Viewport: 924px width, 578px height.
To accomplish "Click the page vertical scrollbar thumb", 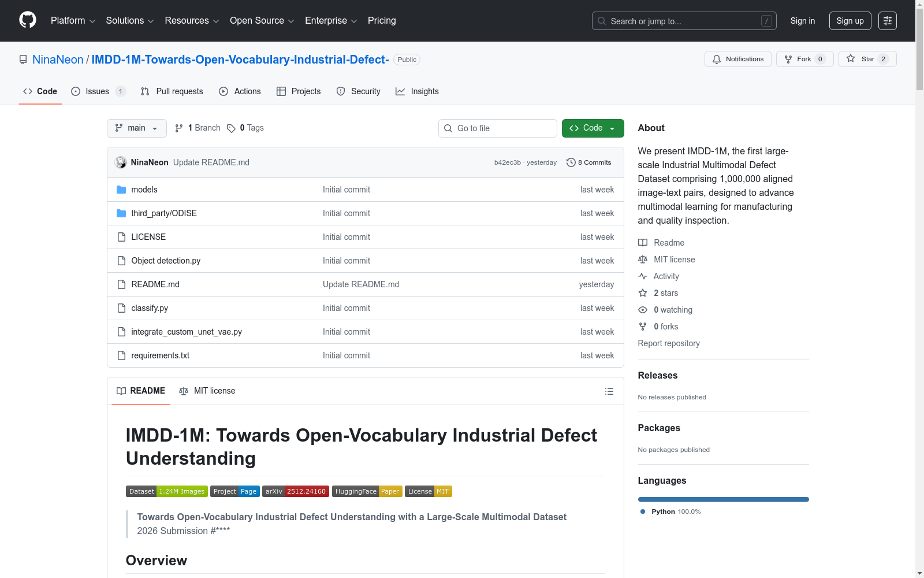I will [x=919, y=49].
